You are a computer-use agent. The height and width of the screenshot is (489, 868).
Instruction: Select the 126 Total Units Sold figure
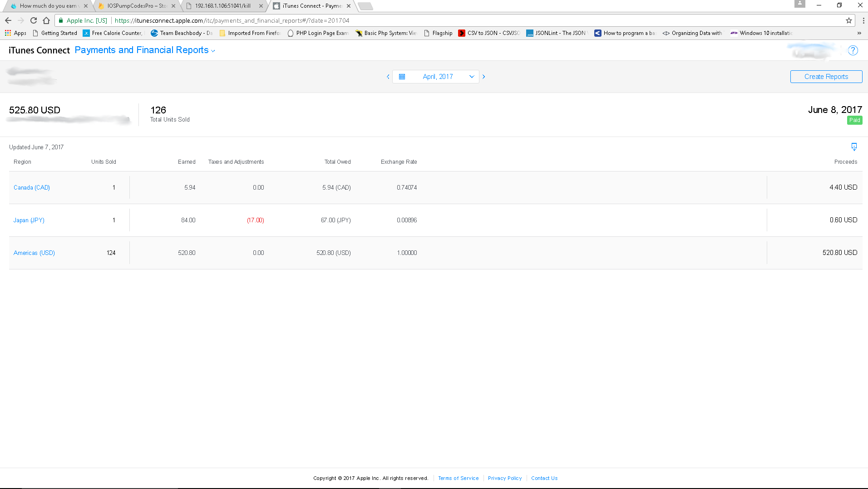pos(158,110)
